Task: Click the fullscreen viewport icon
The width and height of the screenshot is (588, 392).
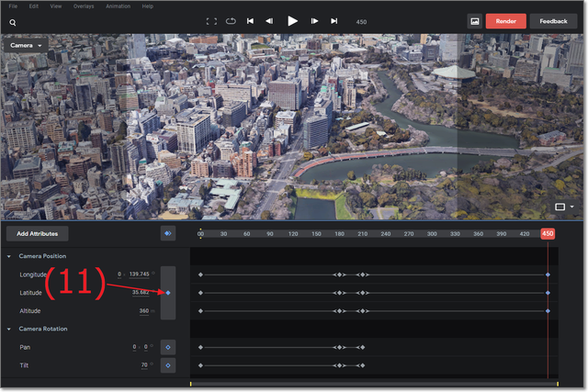Action: (211, 20)
